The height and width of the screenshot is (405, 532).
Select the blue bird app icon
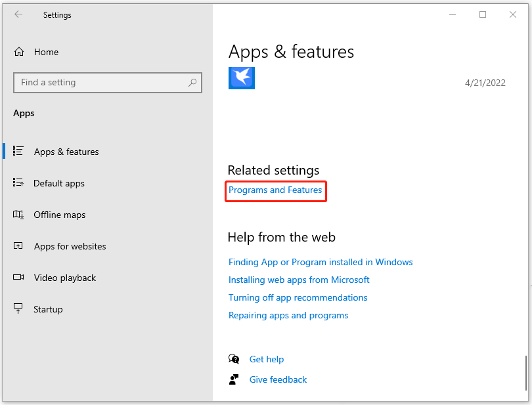[x=242, y=78]
